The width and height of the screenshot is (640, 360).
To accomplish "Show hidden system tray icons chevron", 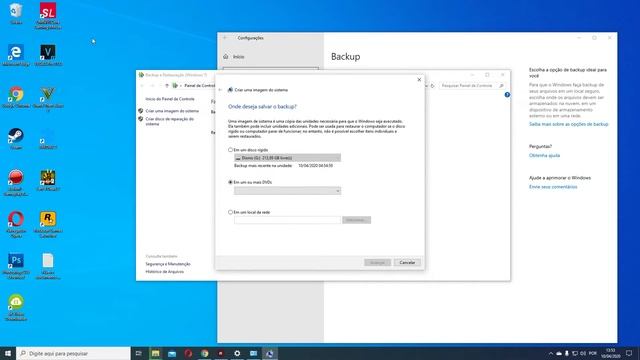I will pos(551,353).
